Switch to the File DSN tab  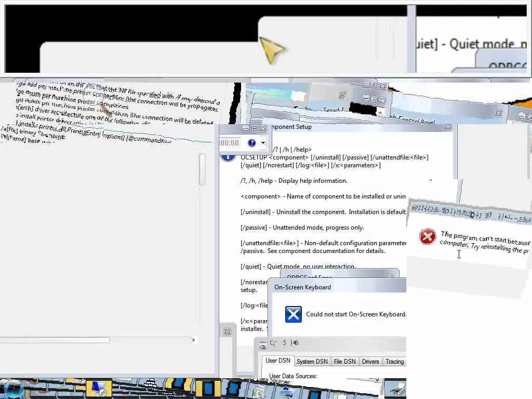345,362
